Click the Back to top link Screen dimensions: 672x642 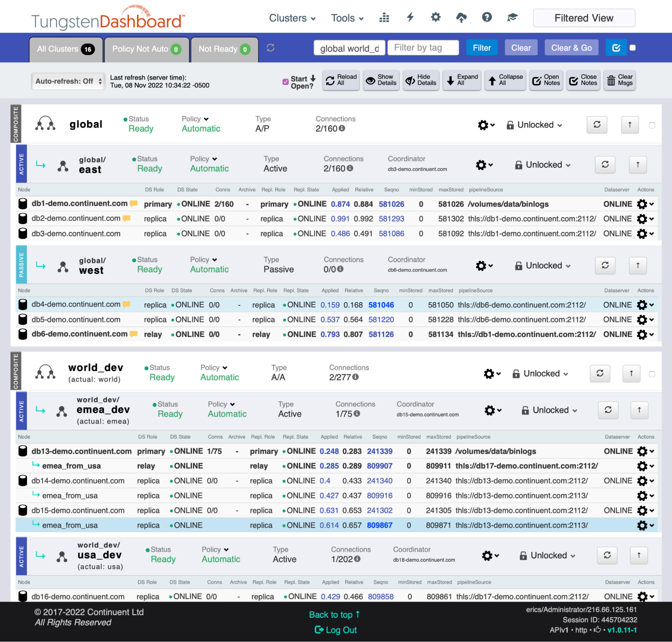coord(334,615)
